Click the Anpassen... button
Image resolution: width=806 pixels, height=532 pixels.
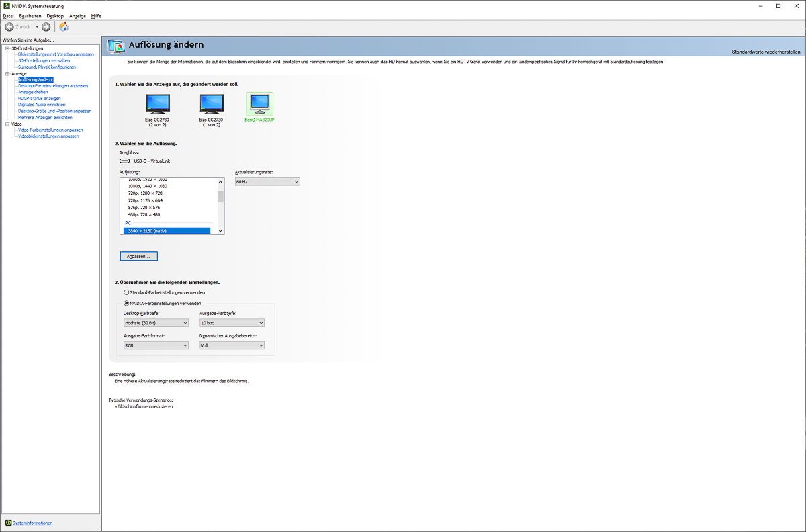[x=138, y=256]
